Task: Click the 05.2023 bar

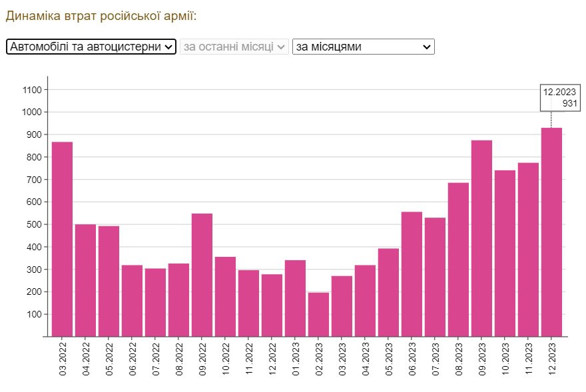Action: tap(388, 292)
